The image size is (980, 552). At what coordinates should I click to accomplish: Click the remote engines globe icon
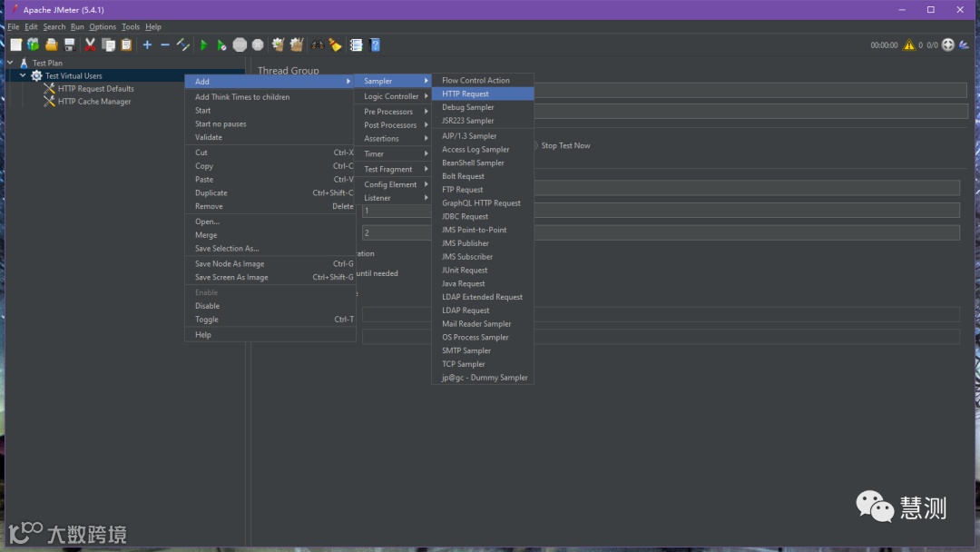948,45
